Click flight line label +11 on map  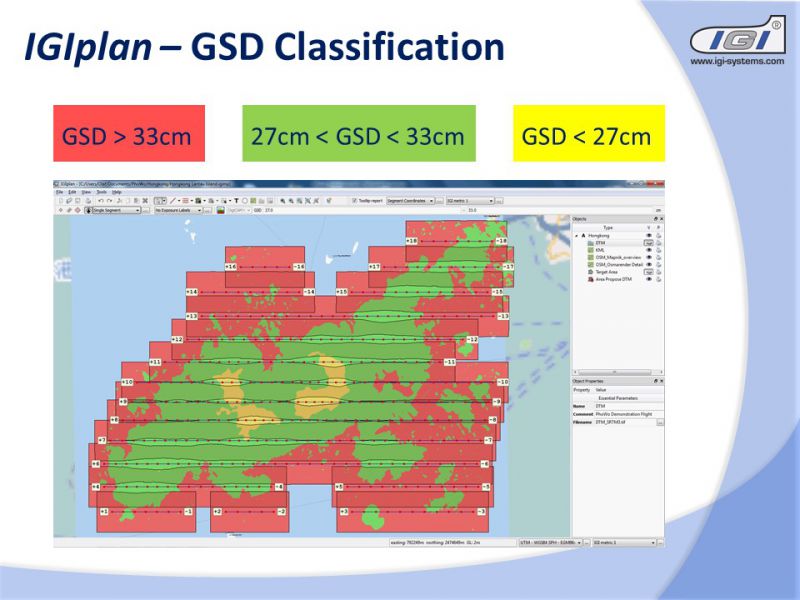tap(155, 362)
